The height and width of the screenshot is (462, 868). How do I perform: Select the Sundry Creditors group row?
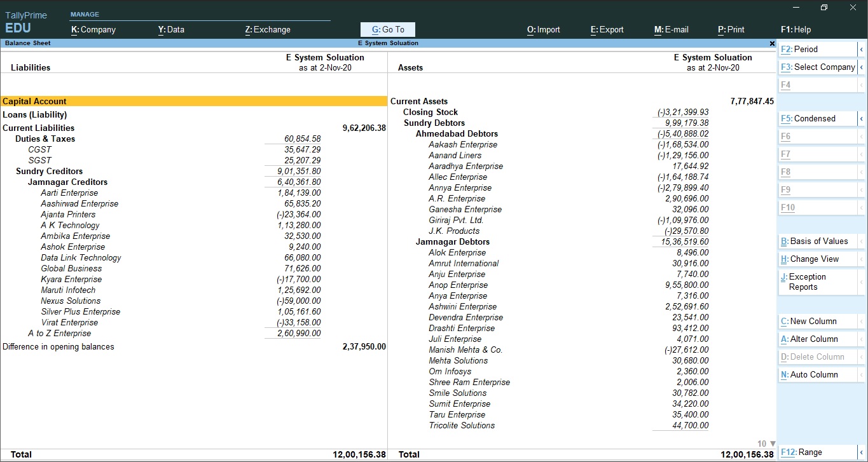click(50, 171)
